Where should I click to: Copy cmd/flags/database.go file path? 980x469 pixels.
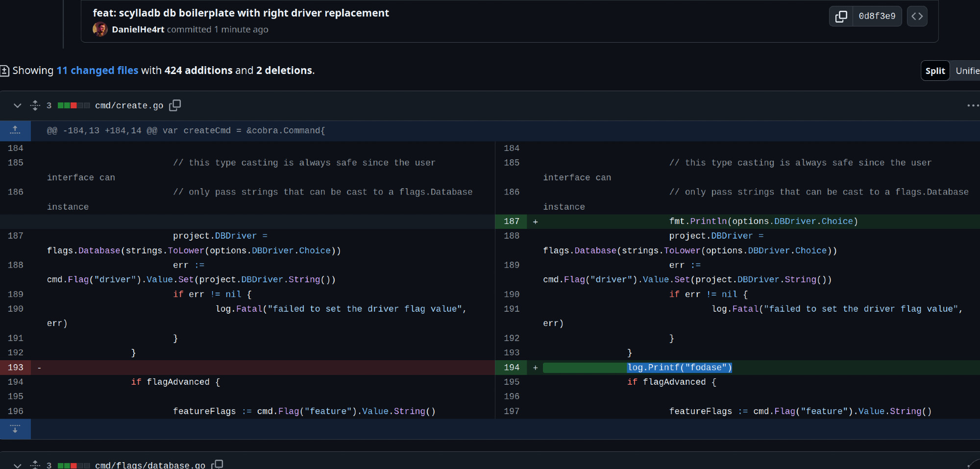click(217, 464)
